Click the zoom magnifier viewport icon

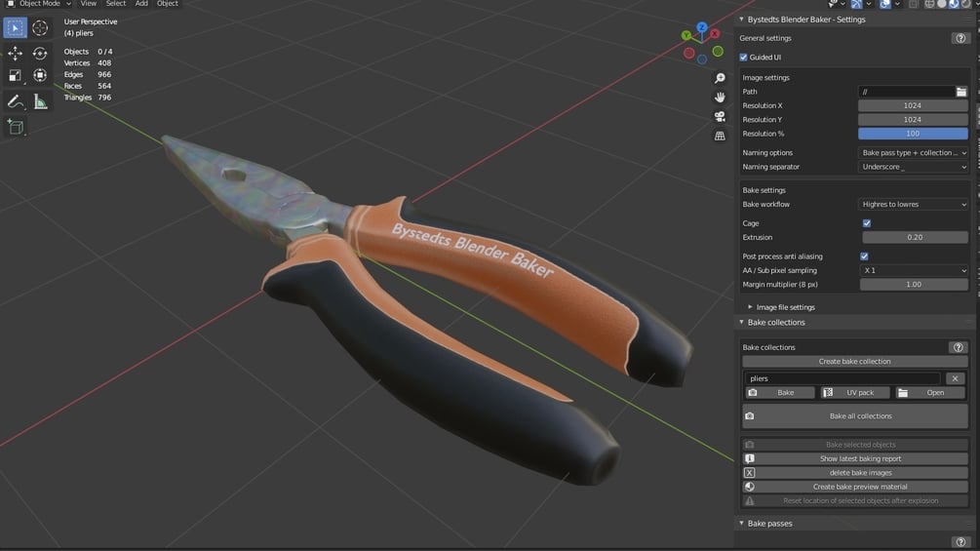point(720,78)
